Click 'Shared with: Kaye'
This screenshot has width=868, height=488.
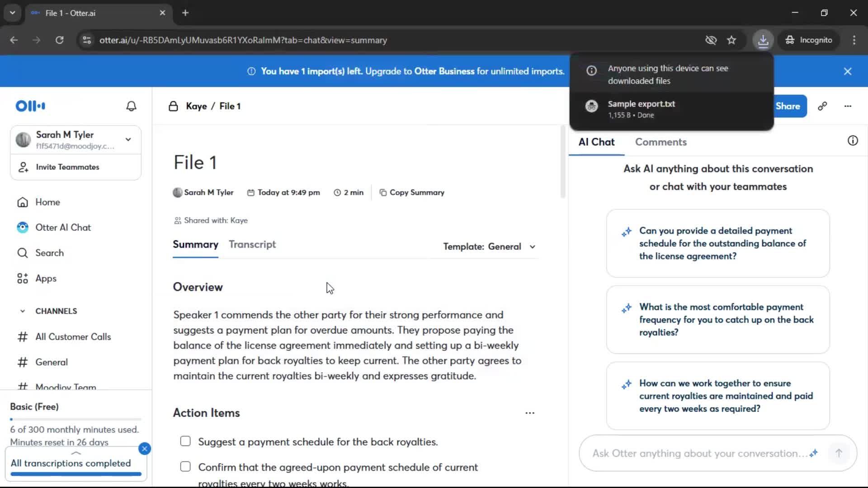pos(211,221)
